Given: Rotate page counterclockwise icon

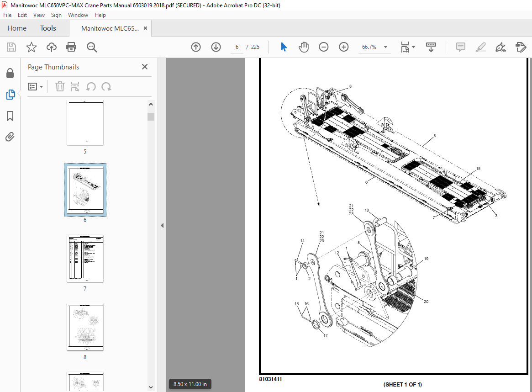Looking at the screenshot, I should tap(90, 86).
